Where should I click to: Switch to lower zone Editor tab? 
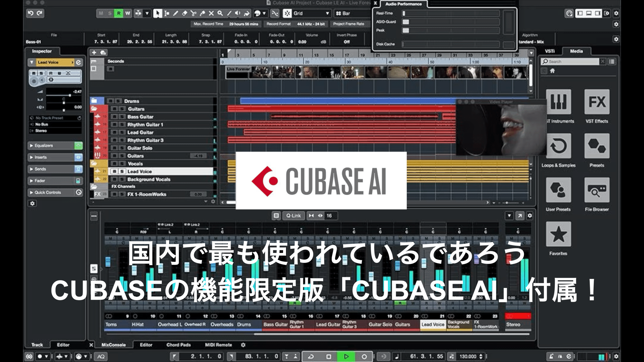[146, 345]
